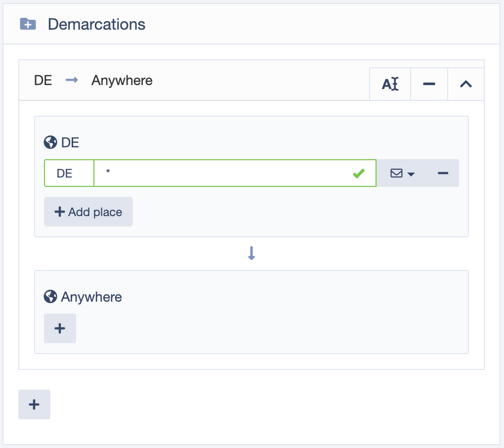Screen dimensions: 504x448
Task: Add a new demarcation with bottom plus
Action: (35, 404)
